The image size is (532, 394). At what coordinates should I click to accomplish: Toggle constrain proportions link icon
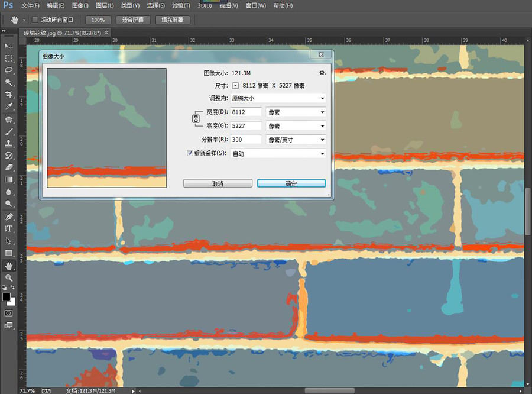(196, 118)
